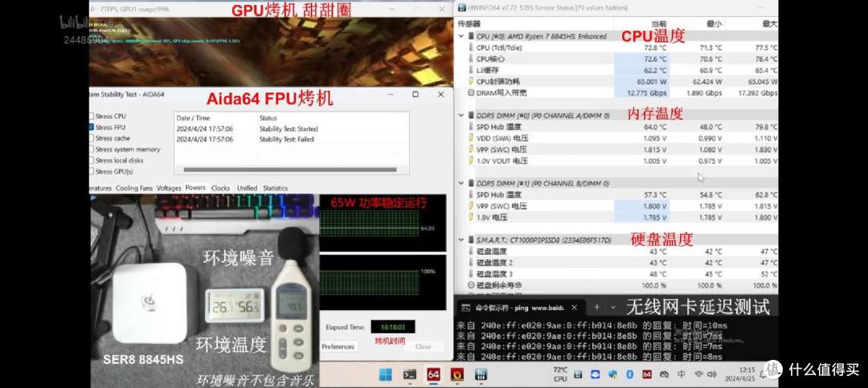Open the speaker volume tray icon
This screenshot has height=388, width=868.
coord(712,374)
